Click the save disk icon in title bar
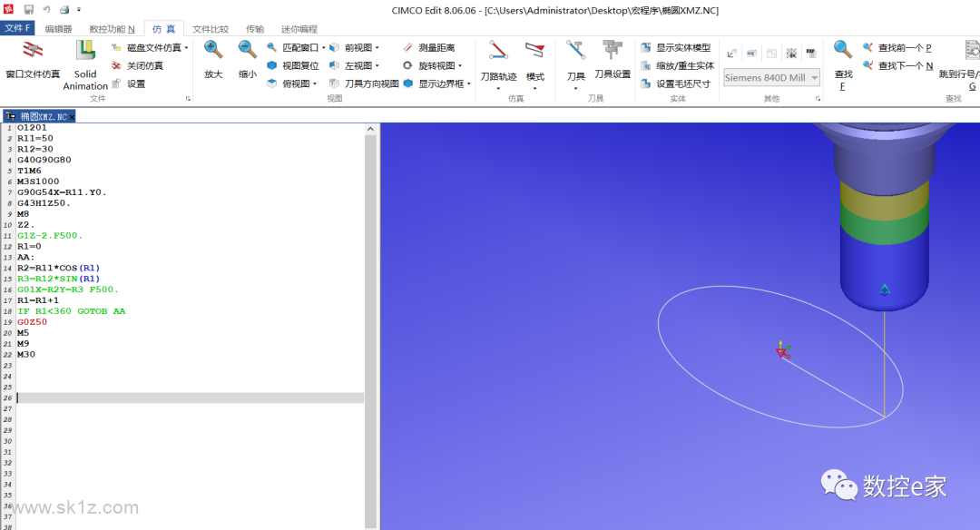This screenshot has height=530, width=980. point(29,9)
